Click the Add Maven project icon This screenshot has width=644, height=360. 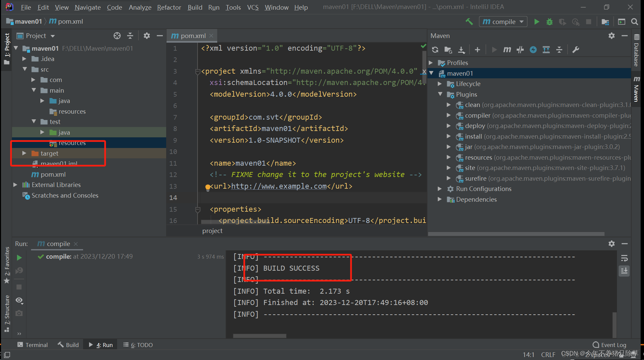pos(477,49)
